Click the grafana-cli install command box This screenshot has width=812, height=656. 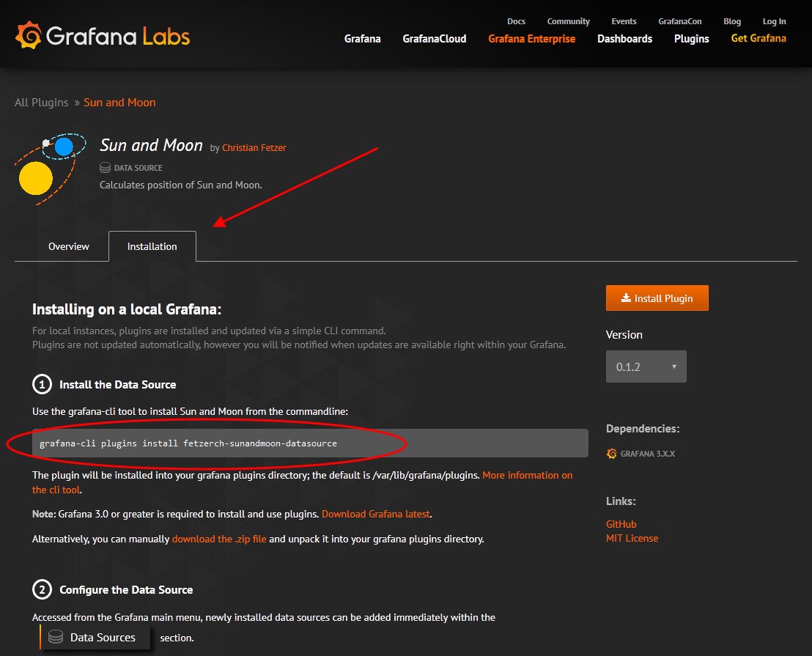pyautogui.click(x=310, y=443)
